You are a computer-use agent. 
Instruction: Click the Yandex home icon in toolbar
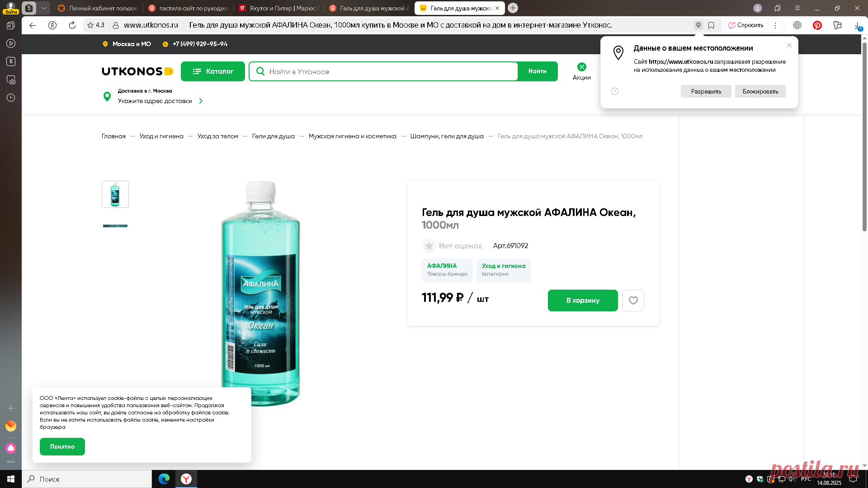point(52,25)
